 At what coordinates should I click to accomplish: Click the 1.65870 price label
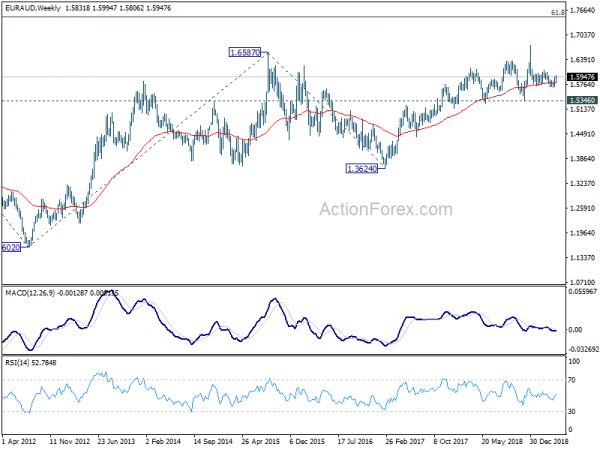click(245, 52)
